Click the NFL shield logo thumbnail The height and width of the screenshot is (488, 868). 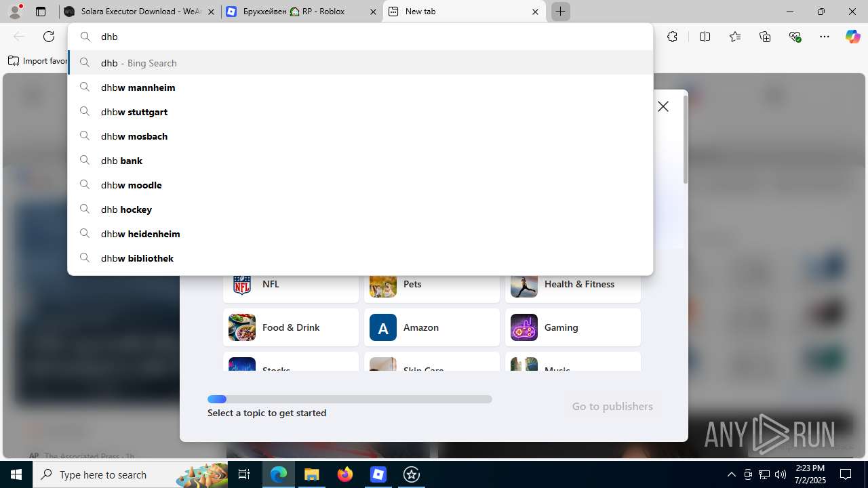tap(242, 285)
